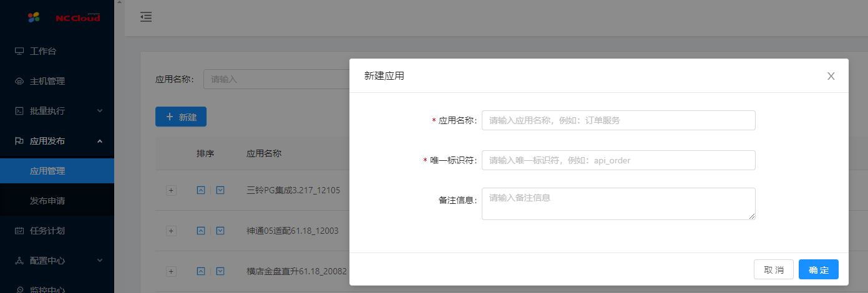Expand the 横店金盘直升61.18_20082 row
Screen dimensions: 868x293
click(171, 271)
